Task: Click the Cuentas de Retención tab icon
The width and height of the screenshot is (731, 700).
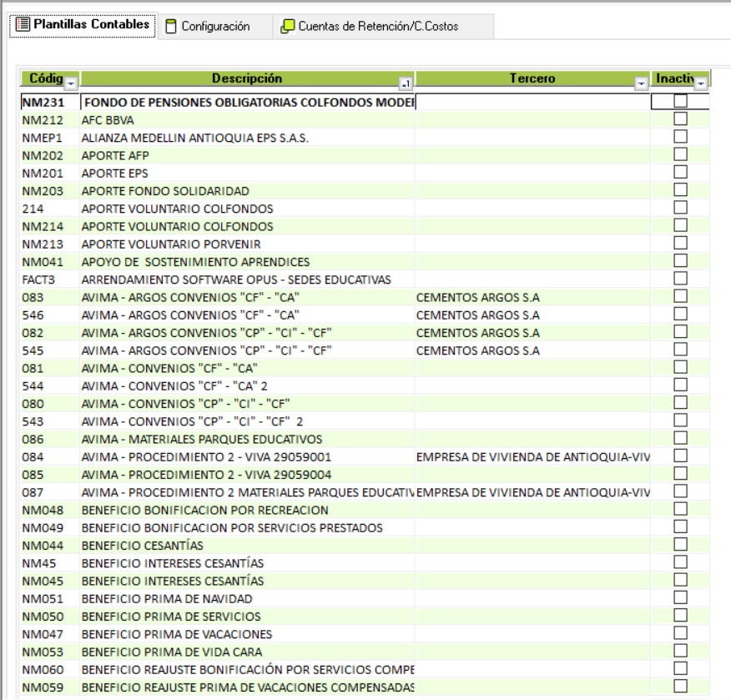Action: pyautogui.click(x=288, y=26)
